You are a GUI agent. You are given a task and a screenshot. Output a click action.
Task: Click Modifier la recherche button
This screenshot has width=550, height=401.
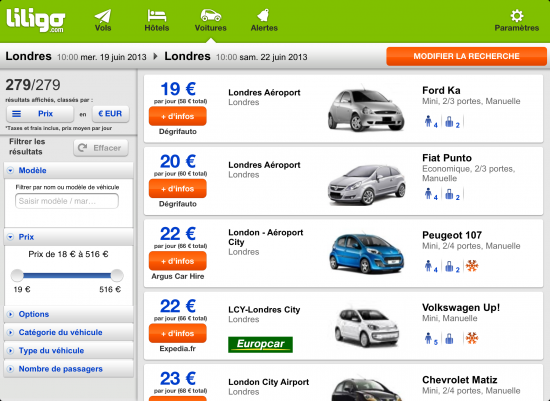point(466,56)
